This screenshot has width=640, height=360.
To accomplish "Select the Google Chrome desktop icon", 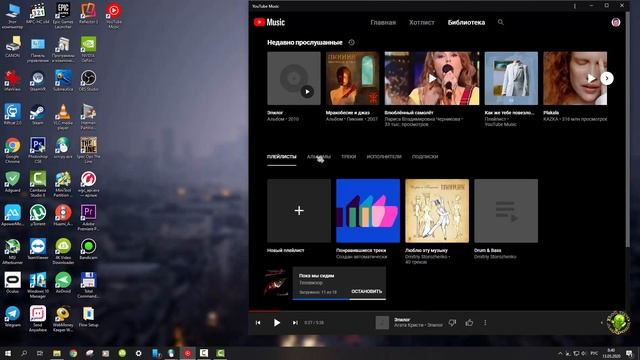I will click(x=12, y=151).
